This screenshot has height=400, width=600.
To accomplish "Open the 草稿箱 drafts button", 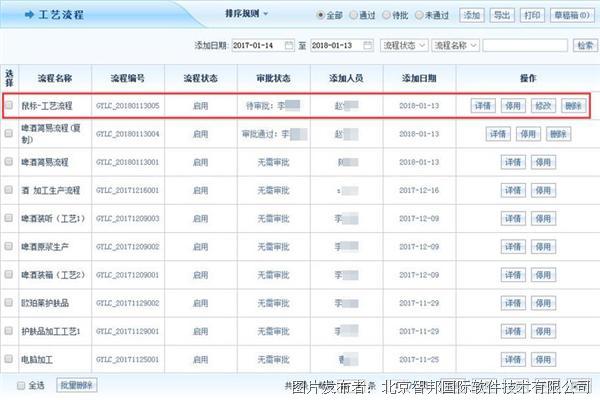I will click(x=572, y=15).
